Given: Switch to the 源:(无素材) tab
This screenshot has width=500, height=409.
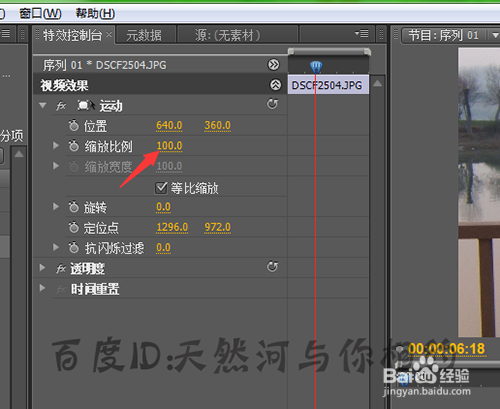Looking at the screenshot, I should coord(228,35).
